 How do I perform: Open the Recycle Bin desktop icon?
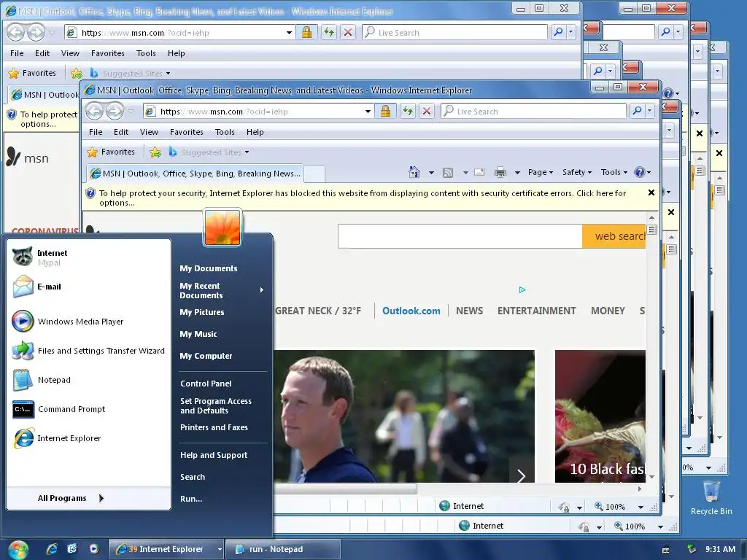click(x=711, y=497)
